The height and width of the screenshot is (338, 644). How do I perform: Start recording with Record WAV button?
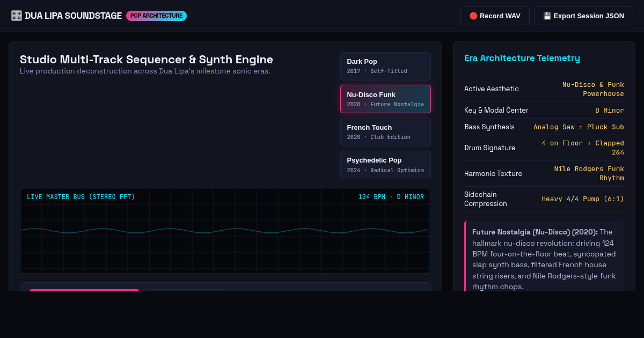pos(495,16)
